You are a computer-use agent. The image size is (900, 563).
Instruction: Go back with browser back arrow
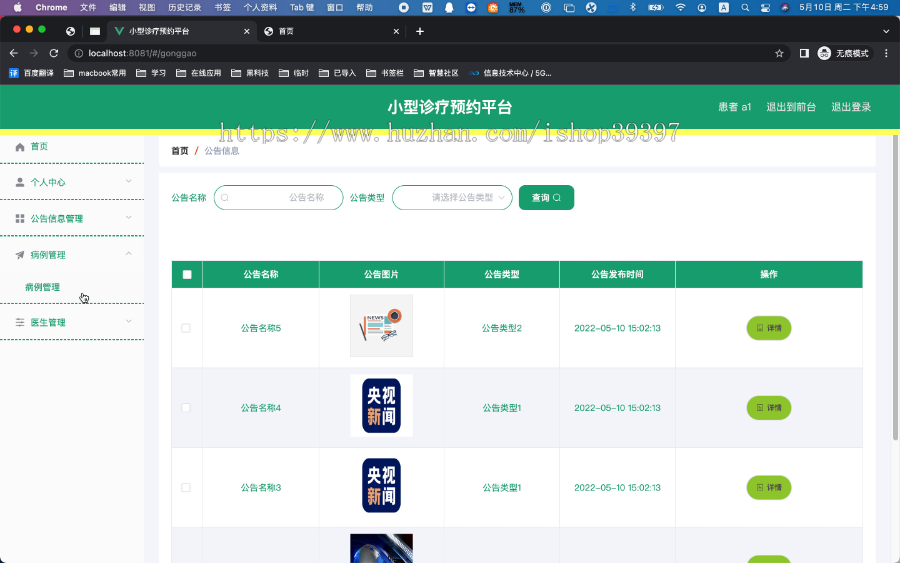click(x=14, y=53)
